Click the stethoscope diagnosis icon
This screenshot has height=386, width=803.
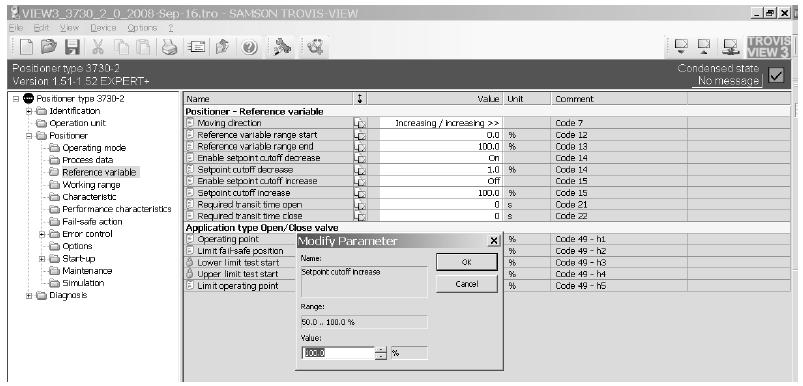coord(315,47)
